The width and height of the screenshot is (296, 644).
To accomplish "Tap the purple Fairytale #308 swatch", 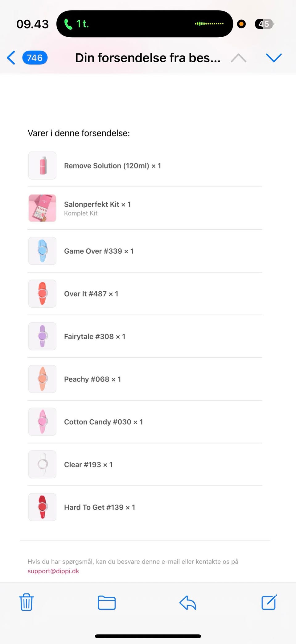I will tap(43, 336).
